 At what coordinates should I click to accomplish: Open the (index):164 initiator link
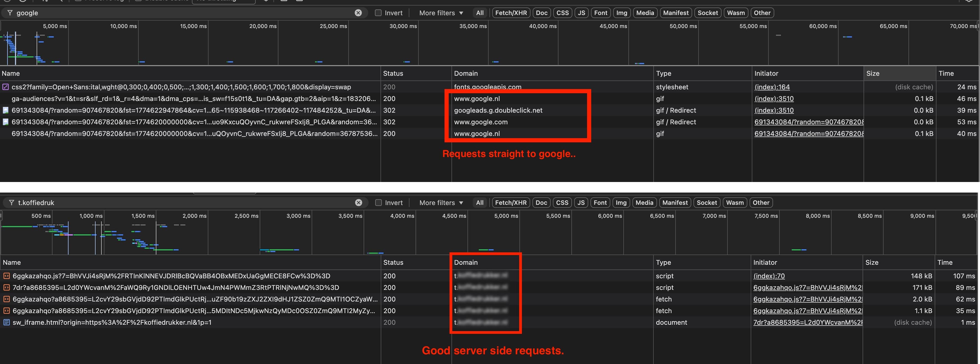[x=772, y=87]
